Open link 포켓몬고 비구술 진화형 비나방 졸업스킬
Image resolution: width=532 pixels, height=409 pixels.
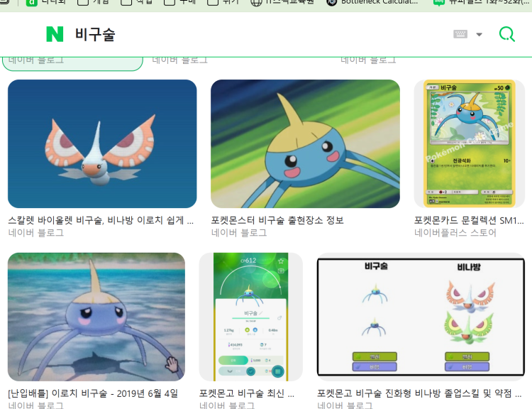pos(419,393)
